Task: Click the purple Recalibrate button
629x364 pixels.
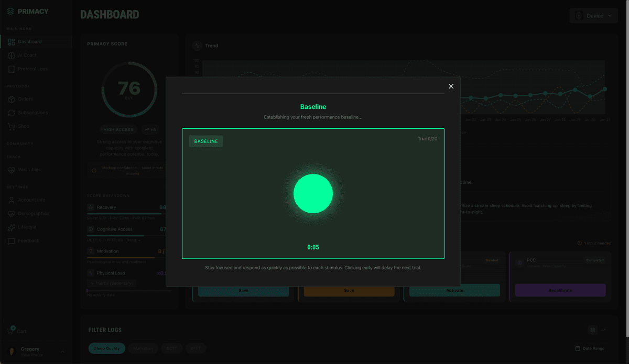Action: pos(560,290)
